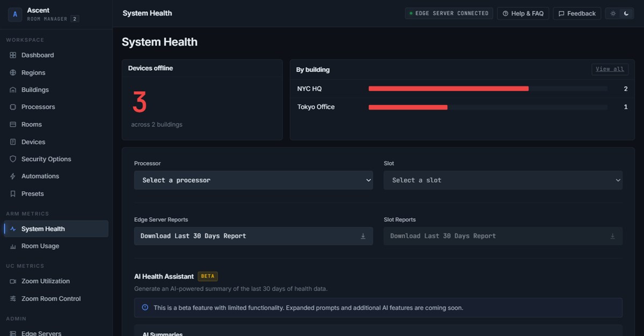This screenshot has width=644, height=336.
Task: Click the beta notice info icon
Action: [x=145, y=308]
